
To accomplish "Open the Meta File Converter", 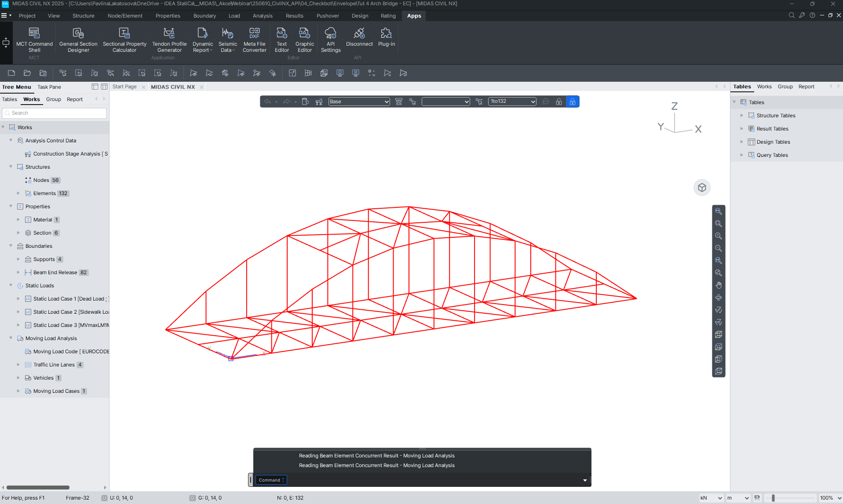I will pyautogui.click(x=255, y=40).
